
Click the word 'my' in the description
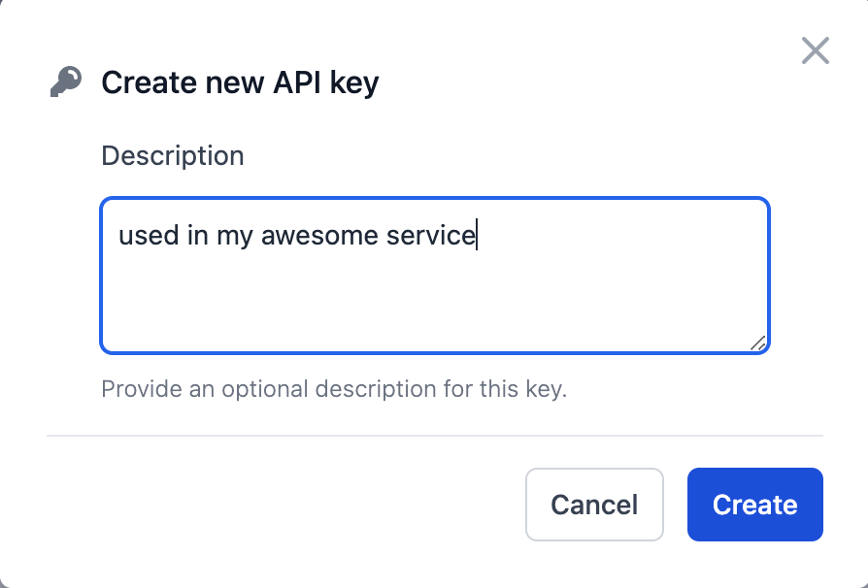pos(234,237)
